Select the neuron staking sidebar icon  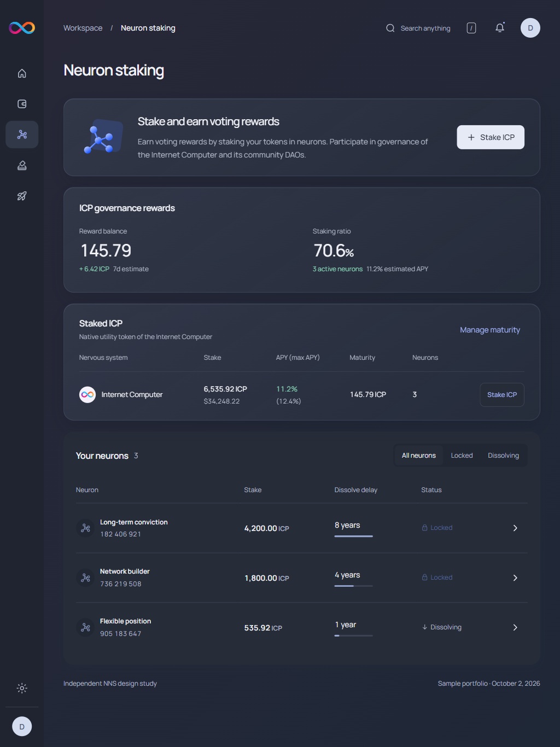[x=22, y=135]
